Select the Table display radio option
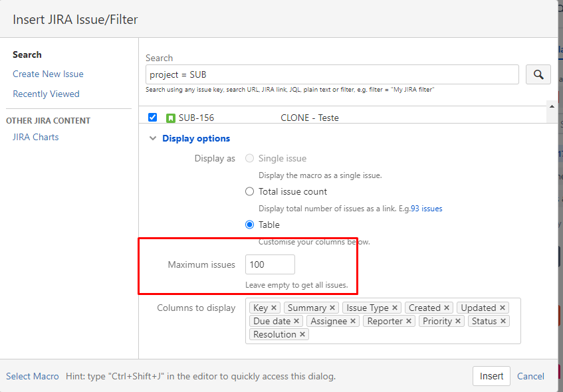The width and height of the screenshot is (563, 392). click(x=249, y=225)
